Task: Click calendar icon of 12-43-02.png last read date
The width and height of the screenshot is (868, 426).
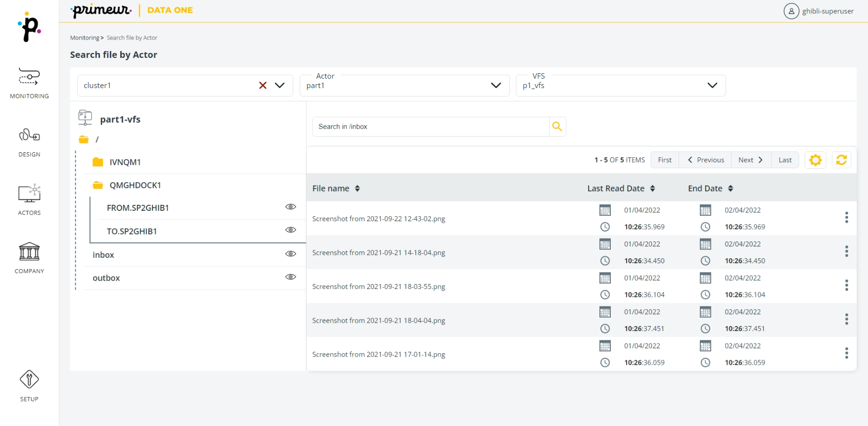Action: tap(605, 210)
